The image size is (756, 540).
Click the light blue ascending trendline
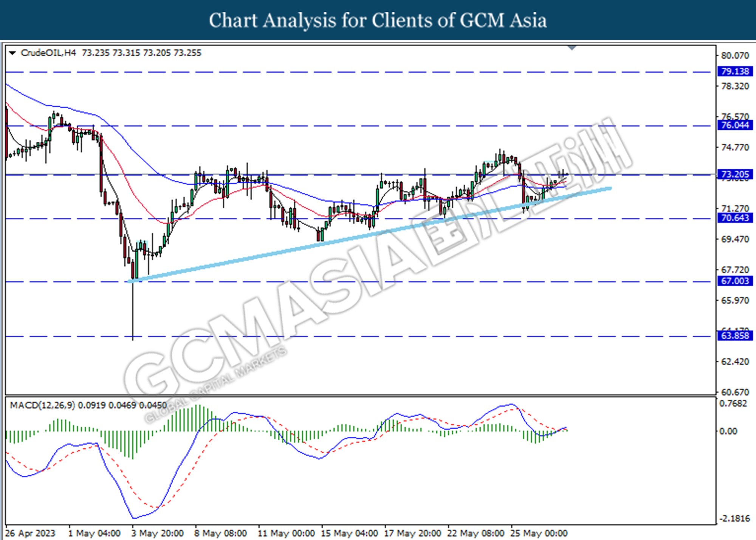pyautogui.click(x=370, y=234)
